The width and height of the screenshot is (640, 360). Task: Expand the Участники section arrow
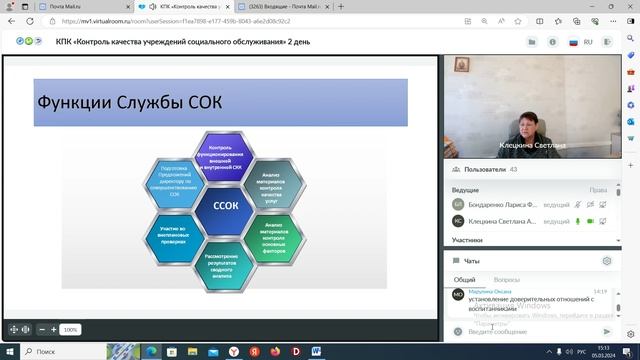coord(618,240)
